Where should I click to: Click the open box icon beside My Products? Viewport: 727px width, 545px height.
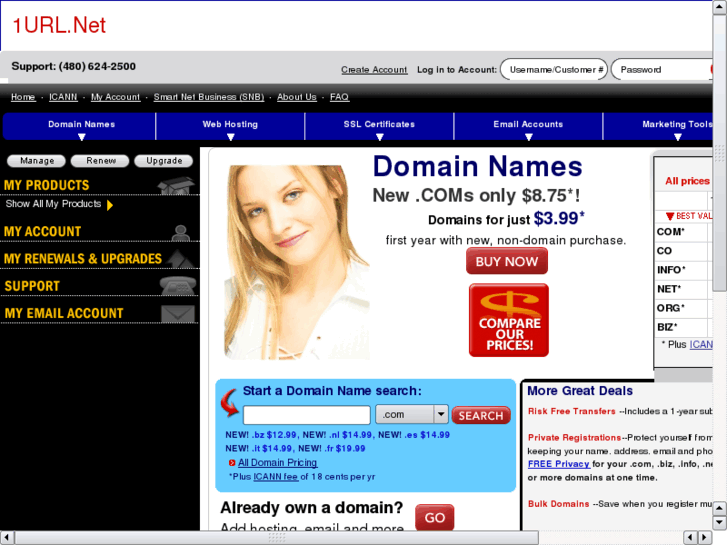click(x=176, y=185)
